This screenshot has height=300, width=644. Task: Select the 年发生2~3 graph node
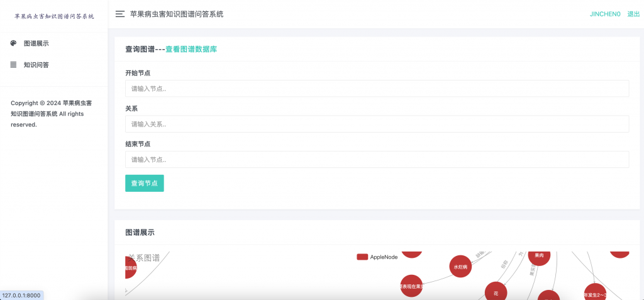(x=595, y=292)
